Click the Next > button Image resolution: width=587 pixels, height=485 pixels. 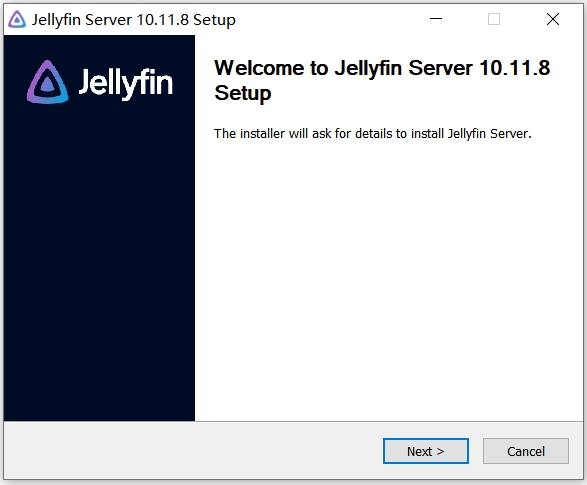click(x=426, y=451)
